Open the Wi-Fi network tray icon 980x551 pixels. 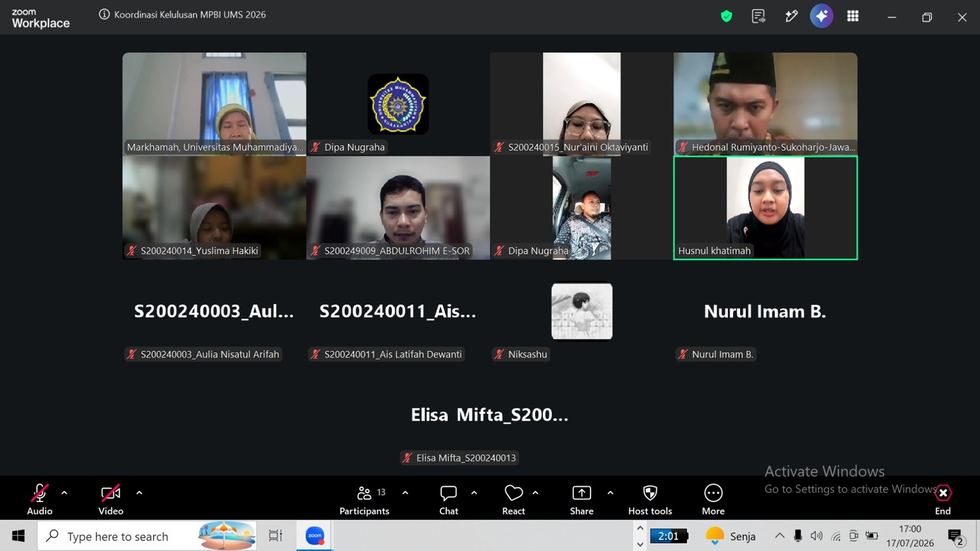pyautogui.click(x=836, y=537)
